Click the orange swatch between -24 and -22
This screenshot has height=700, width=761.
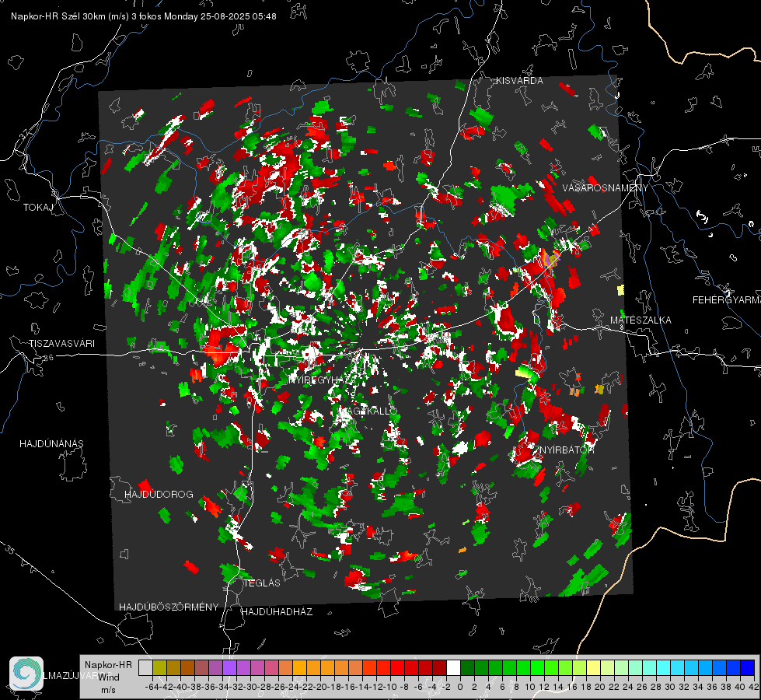click(299, 667)
